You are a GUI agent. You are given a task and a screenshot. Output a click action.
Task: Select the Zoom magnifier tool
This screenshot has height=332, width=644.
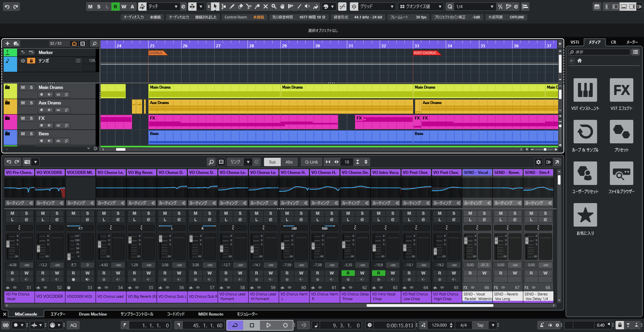tap(274, 6)
